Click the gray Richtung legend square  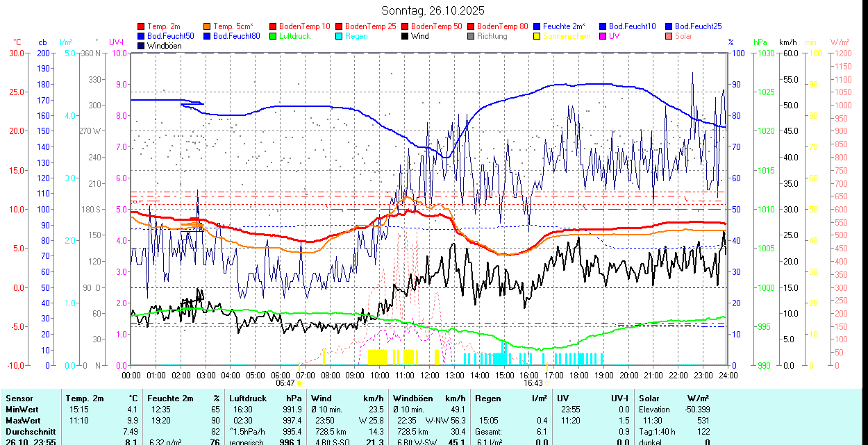(471, 36)
